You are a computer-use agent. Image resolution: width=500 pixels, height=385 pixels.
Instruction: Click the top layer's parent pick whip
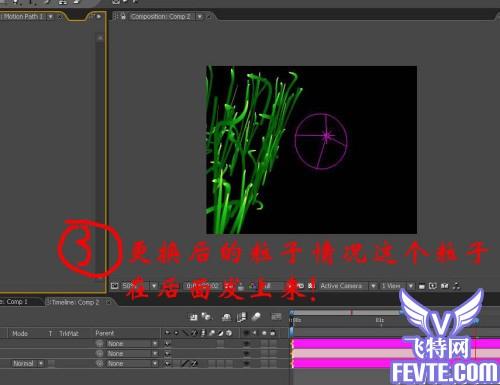(99, 344)
